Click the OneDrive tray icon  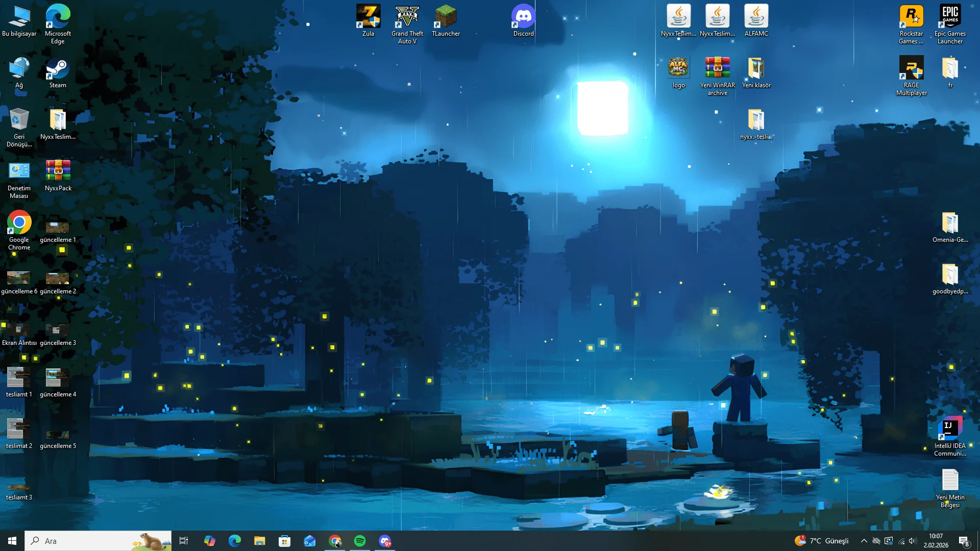[x=876, y=541]
